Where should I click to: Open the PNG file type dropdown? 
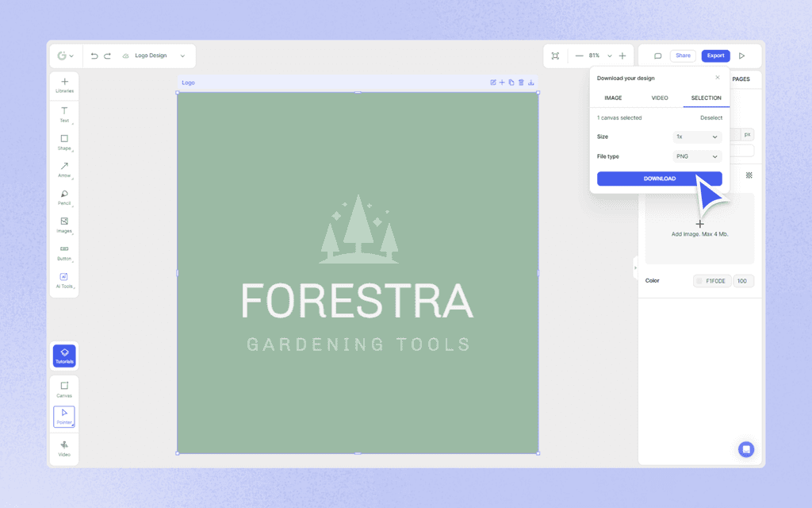click(696, 156)
